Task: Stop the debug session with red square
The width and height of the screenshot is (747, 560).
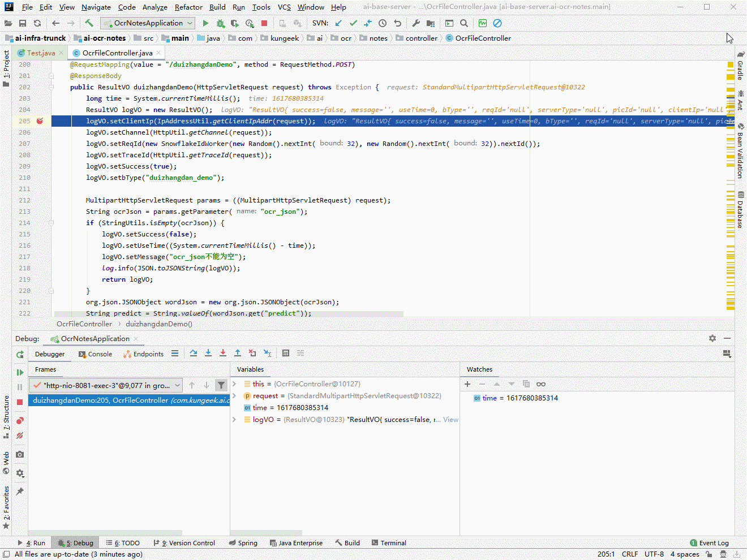Action: click(20, 402)
